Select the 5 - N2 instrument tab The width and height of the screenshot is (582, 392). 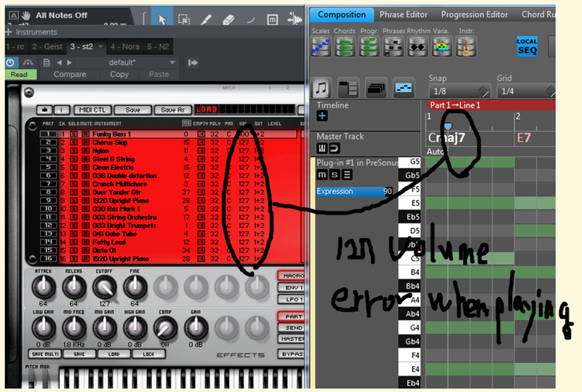pyautogui.click(x=158, y=46)
